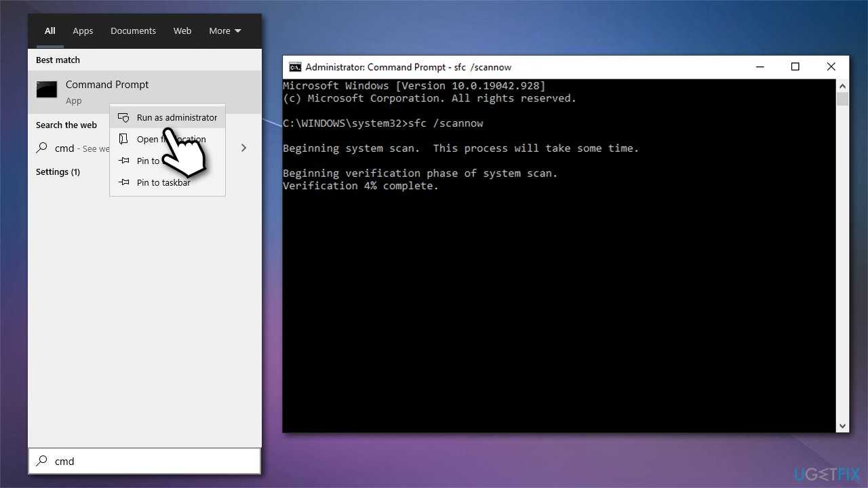
Task: Choose Run as administrator from context menu
Action: tap(167, 117)
